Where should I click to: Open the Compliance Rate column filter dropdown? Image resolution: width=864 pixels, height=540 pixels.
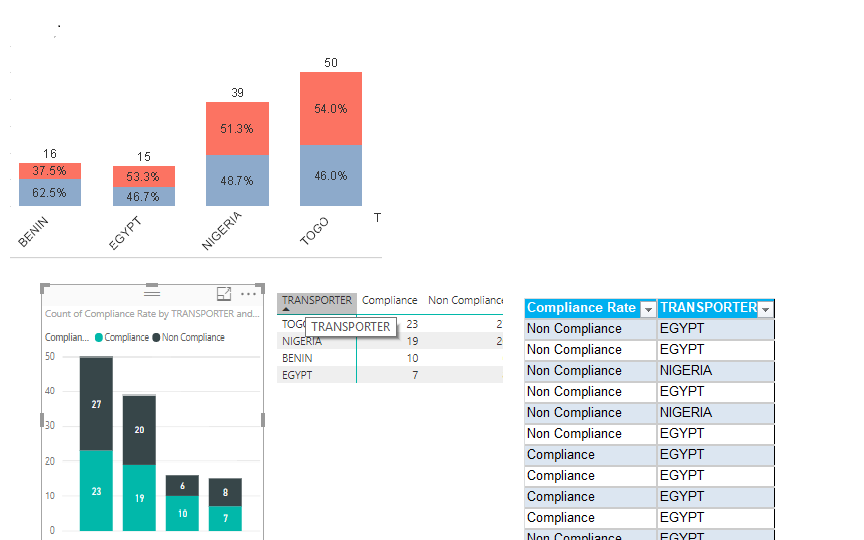(x=648, y=310)
